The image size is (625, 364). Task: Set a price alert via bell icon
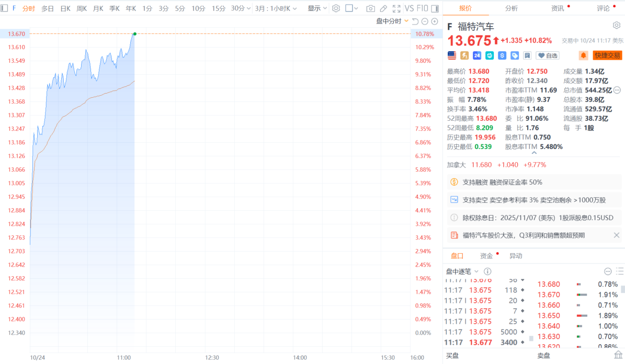point(584,55)
